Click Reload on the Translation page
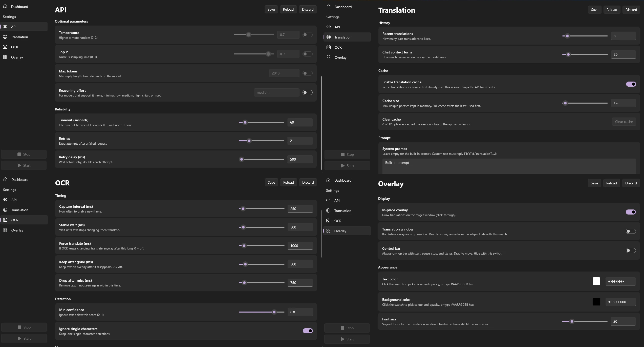 612,10
